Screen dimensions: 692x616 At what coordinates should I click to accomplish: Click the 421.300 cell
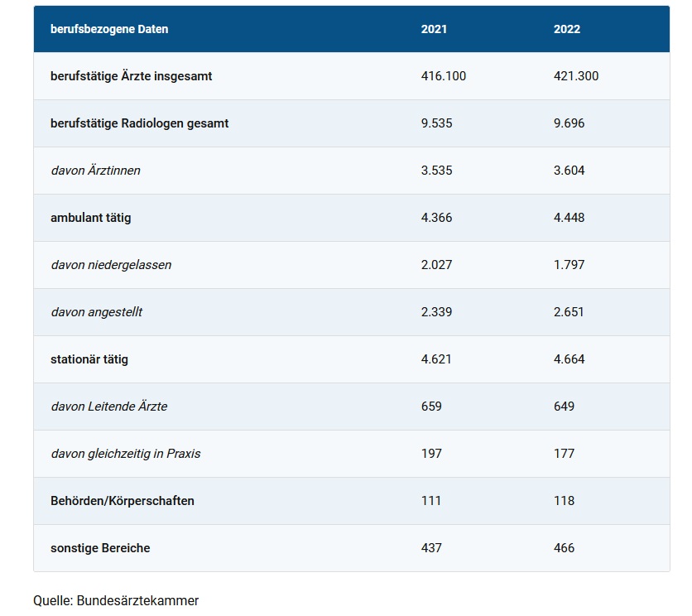click(576, 76)
